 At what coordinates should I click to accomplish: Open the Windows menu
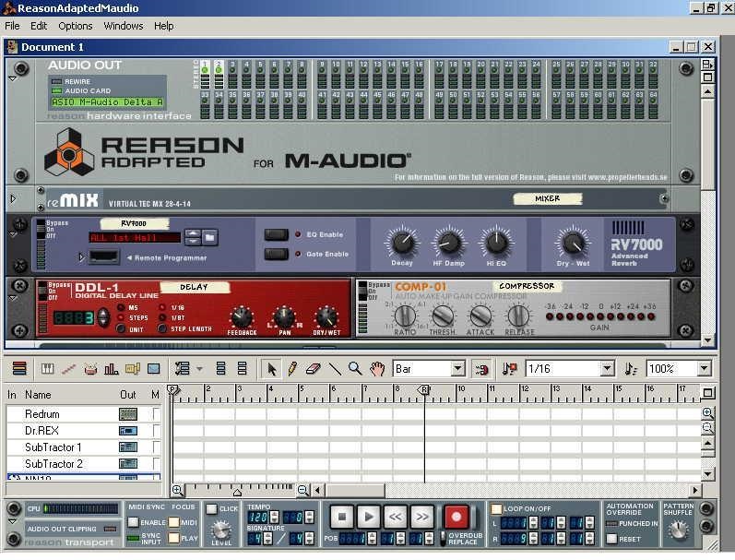[124, 26]
